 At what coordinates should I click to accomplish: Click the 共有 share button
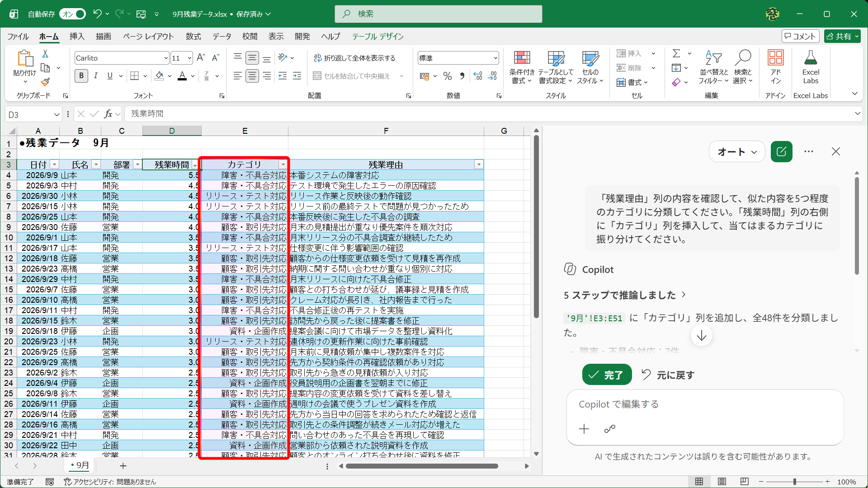pyautogui.click(x=842, y=36)
